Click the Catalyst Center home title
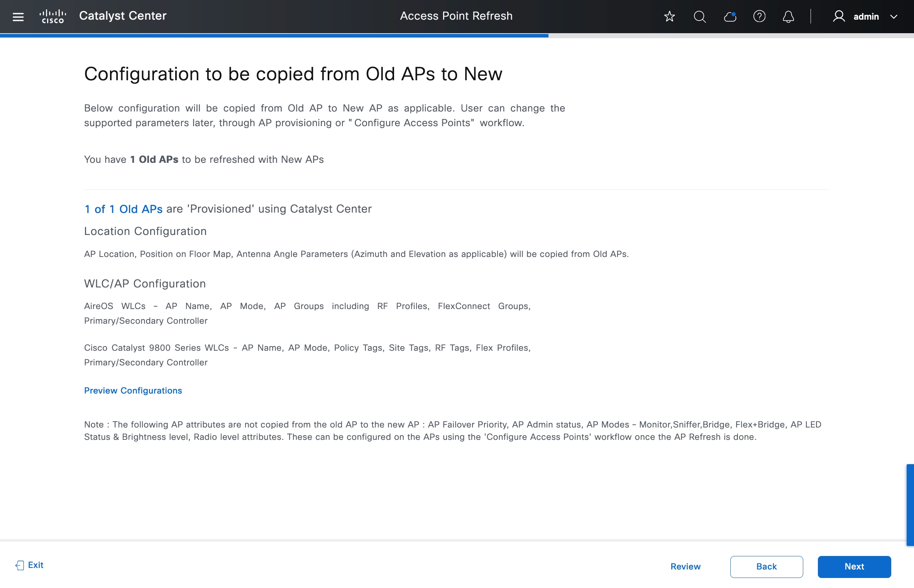 click(x=123, y=16)
